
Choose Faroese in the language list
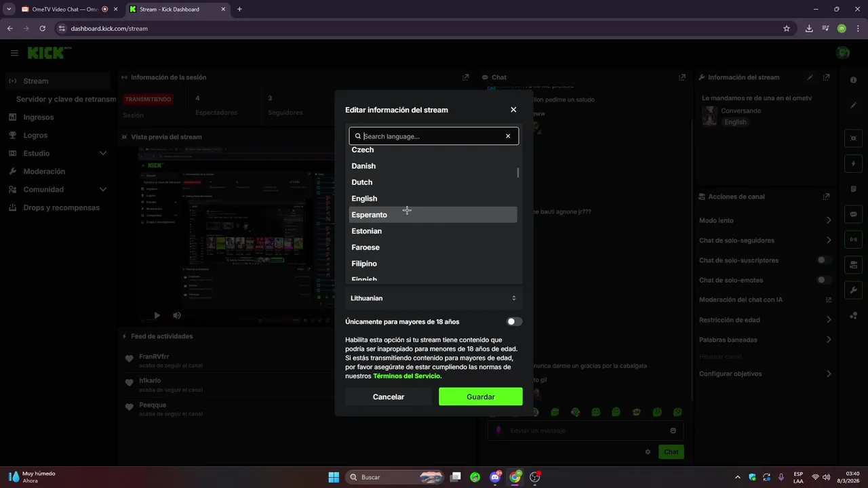(x=433, y=247)
